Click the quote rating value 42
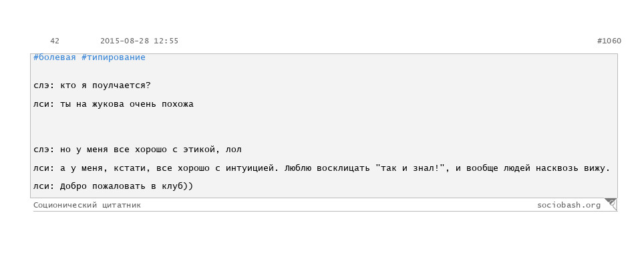 55,41
